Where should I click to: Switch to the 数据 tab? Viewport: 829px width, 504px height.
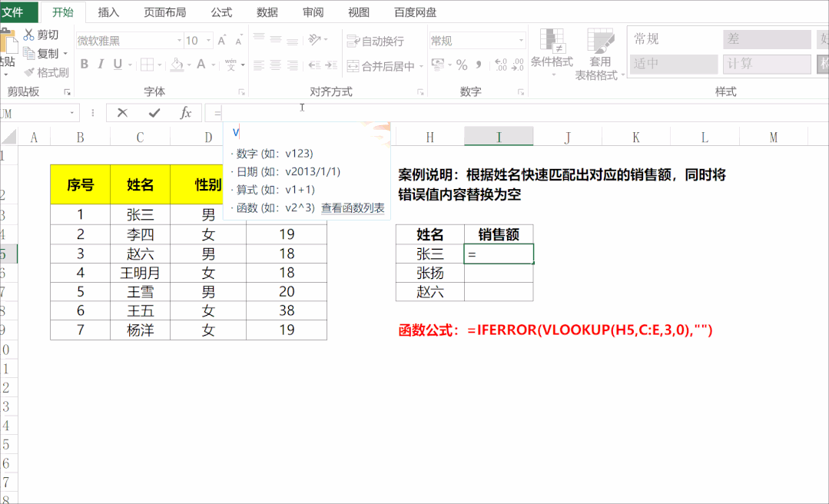click(x=267, y=12)
